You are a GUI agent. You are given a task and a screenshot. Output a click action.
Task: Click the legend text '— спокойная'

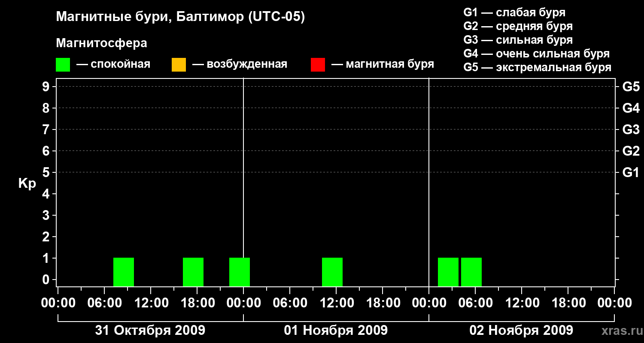(113, 64)
